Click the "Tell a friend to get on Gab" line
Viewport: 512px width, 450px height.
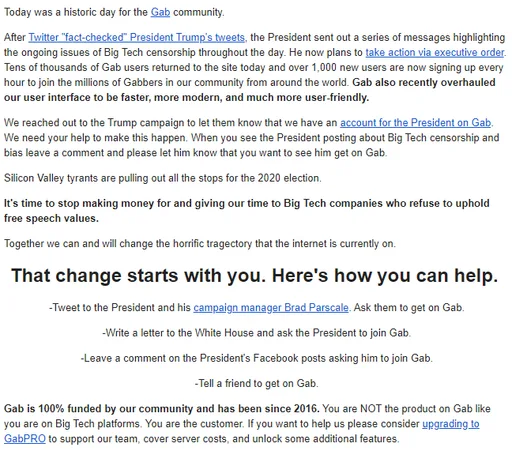point(256,383)
